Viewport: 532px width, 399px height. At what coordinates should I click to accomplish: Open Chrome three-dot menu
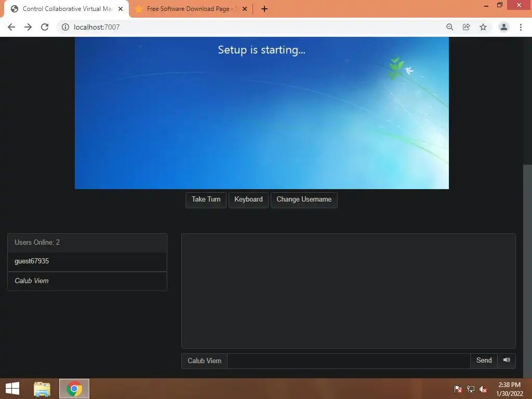point(521,27)
